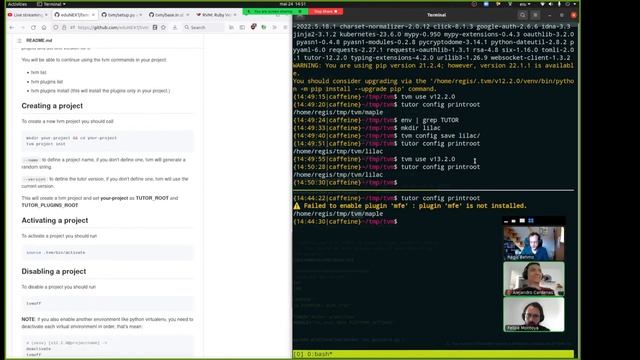This screenshot has width=640, height=360.
Task: Go forward using the browser forward arrow
Action: (x=22, y=27)
